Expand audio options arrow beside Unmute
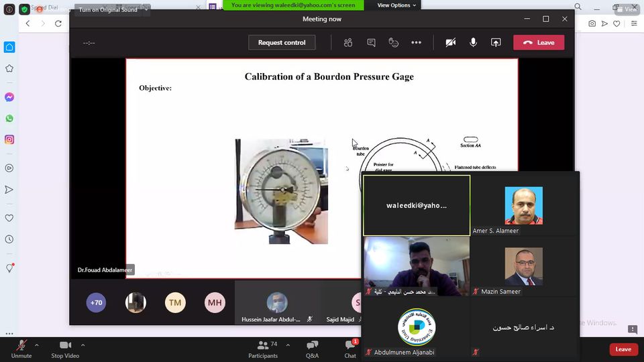The height and width of the screenshot is (362, 644). click(37, 345)
